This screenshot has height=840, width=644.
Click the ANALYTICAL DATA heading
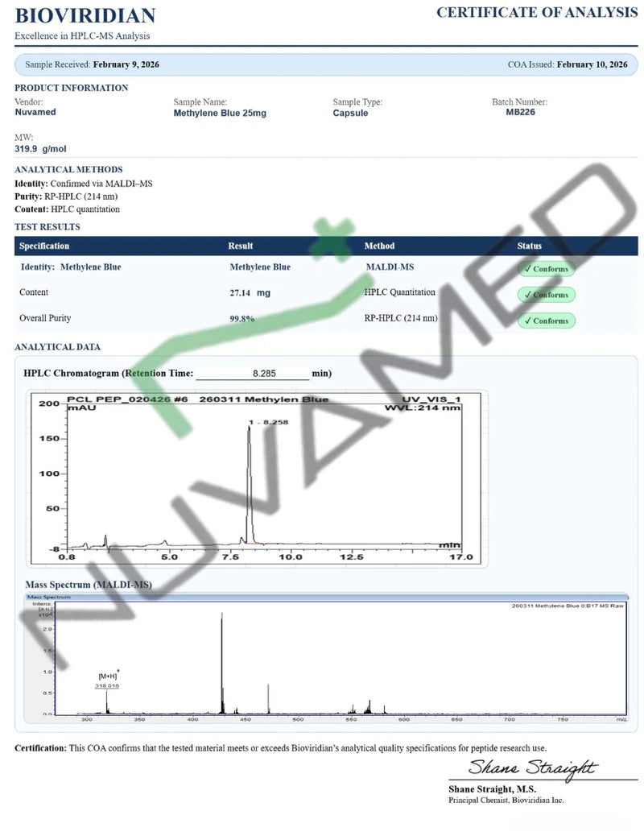(x=57, y=347)
